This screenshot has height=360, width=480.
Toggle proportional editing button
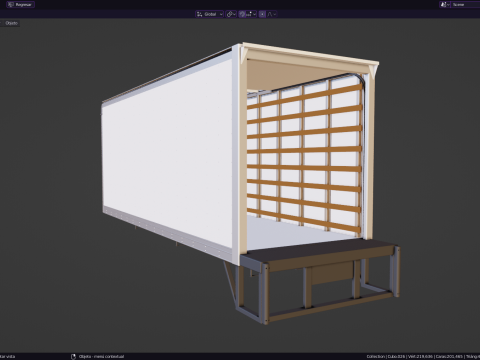click(262, 14)
